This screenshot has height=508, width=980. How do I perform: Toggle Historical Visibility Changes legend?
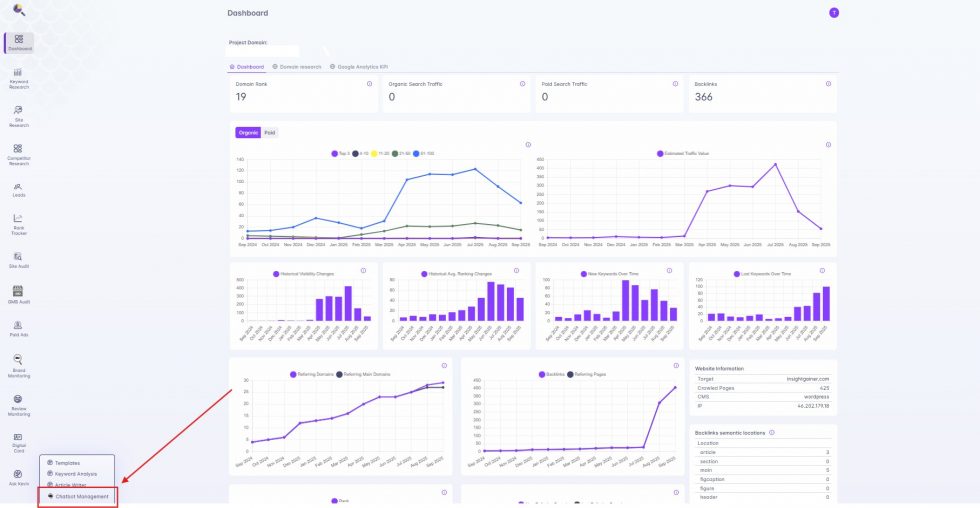point(304,274)
